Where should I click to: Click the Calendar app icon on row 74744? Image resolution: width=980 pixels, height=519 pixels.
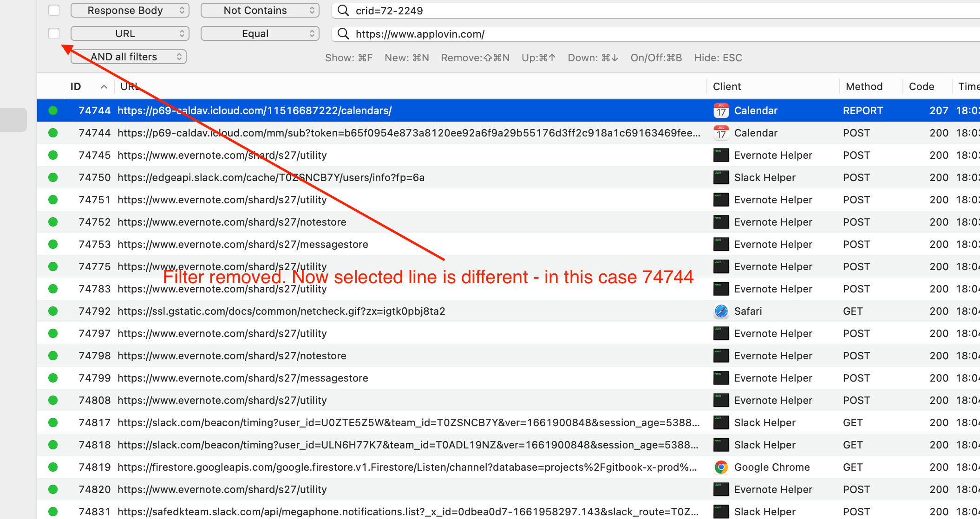(x=720, y=110)
